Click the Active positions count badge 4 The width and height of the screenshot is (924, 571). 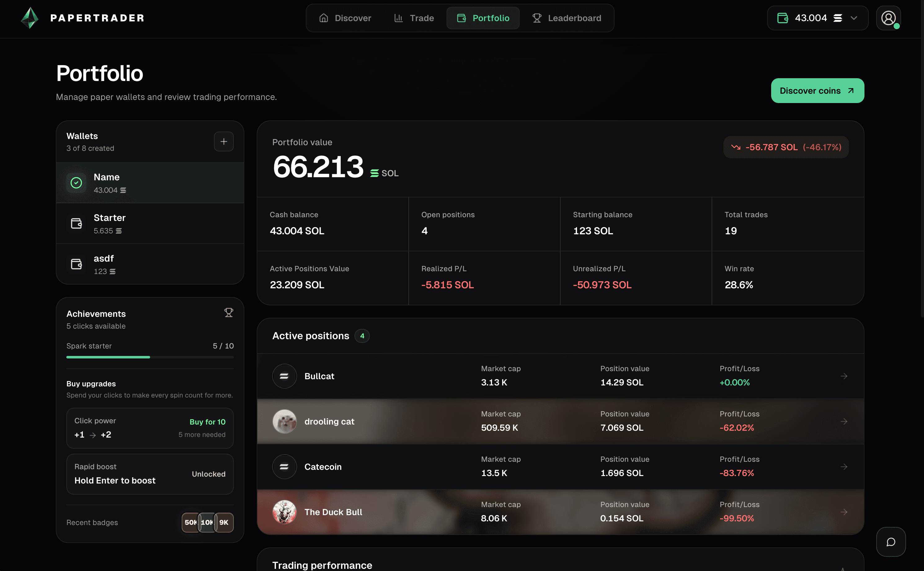pyautogui.click(x=362, y=336)
